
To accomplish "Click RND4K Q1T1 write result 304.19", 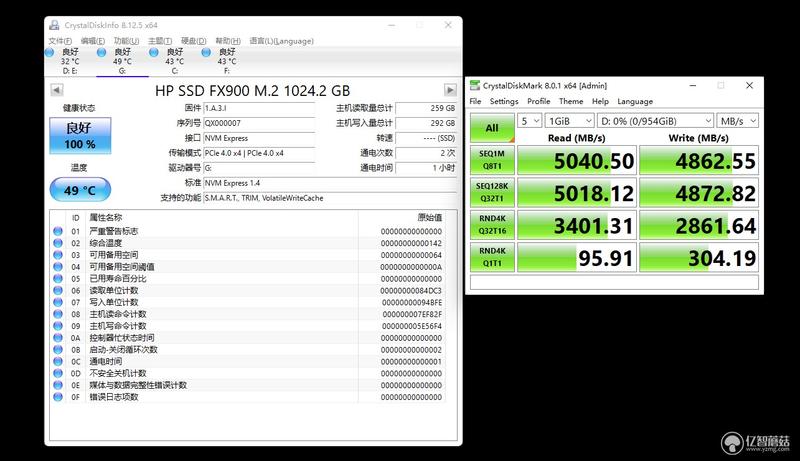I will 699,258.
